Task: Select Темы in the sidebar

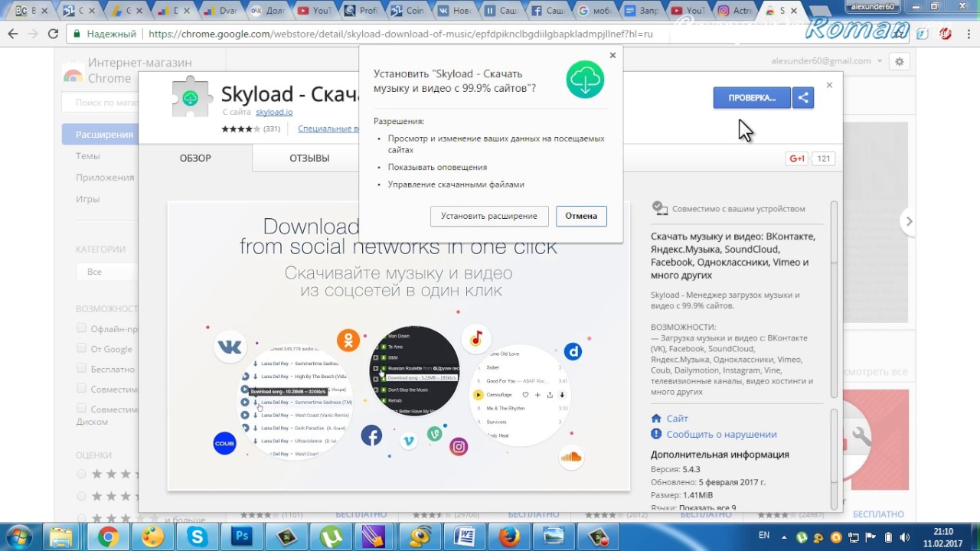Action: coord(88,155)
